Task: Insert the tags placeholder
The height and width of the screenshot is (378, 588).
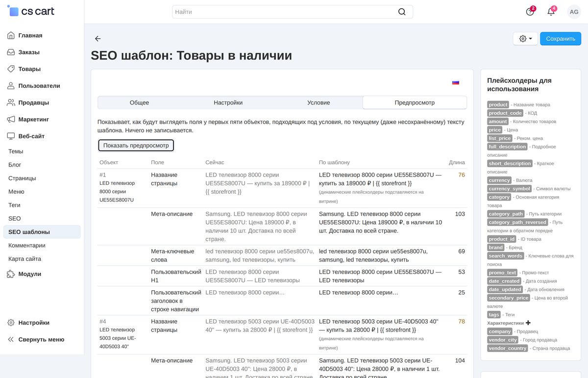Action: [x=494, y=314]
